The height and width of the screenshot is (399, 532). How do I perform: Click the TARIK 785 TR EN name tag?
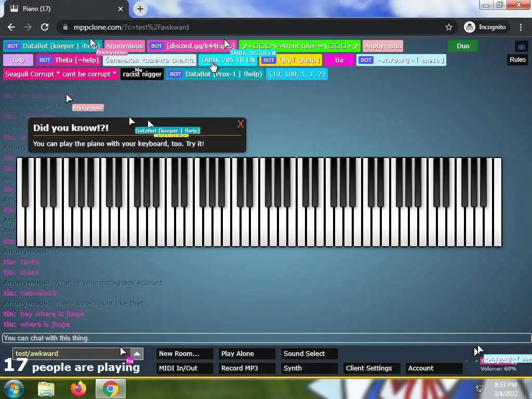point(228,60)
